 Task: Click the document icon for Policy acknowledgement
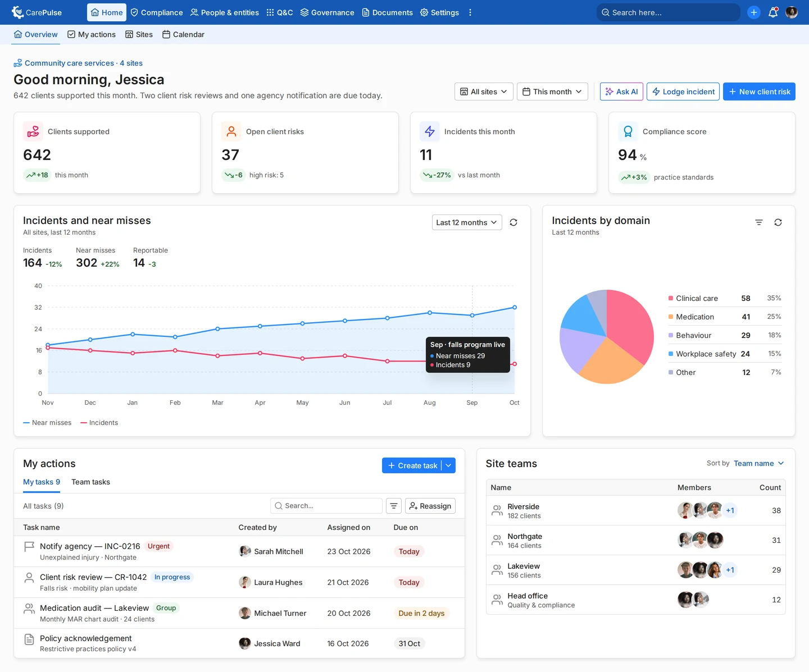coord(29,639)
